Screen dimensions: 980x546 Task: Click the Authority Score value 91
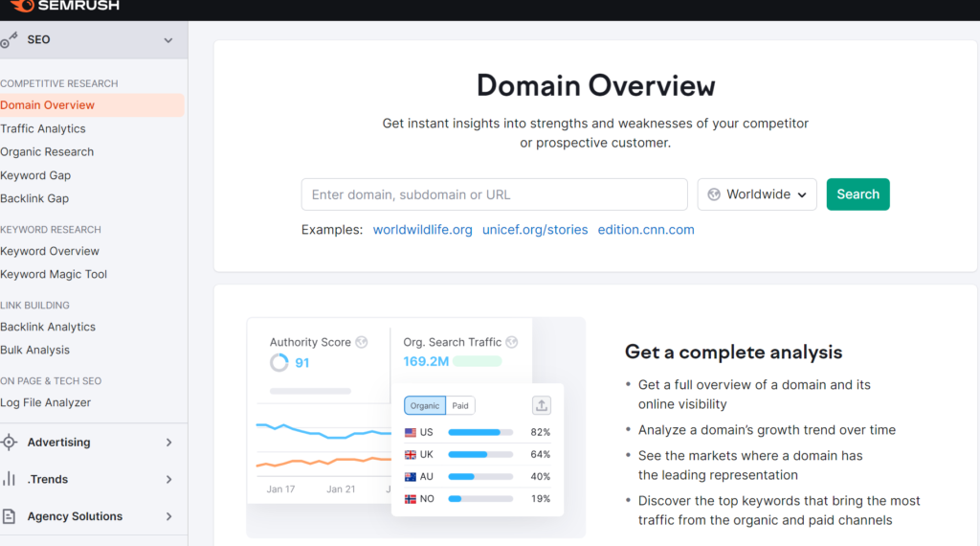301,363
